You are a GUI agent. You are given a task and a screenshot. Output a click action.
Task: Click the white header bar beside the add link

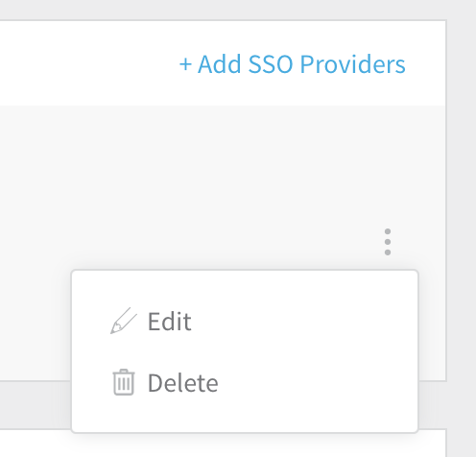(x=86, y=63)
